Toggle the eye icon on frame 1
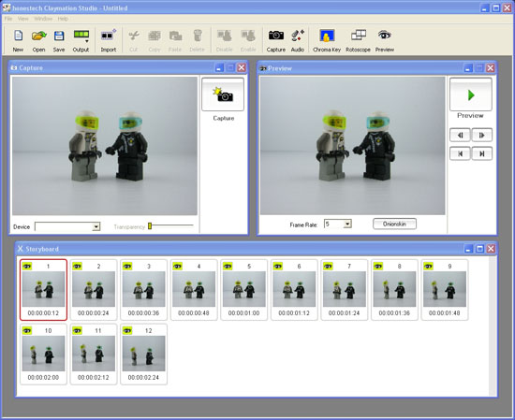 (27, 266)
